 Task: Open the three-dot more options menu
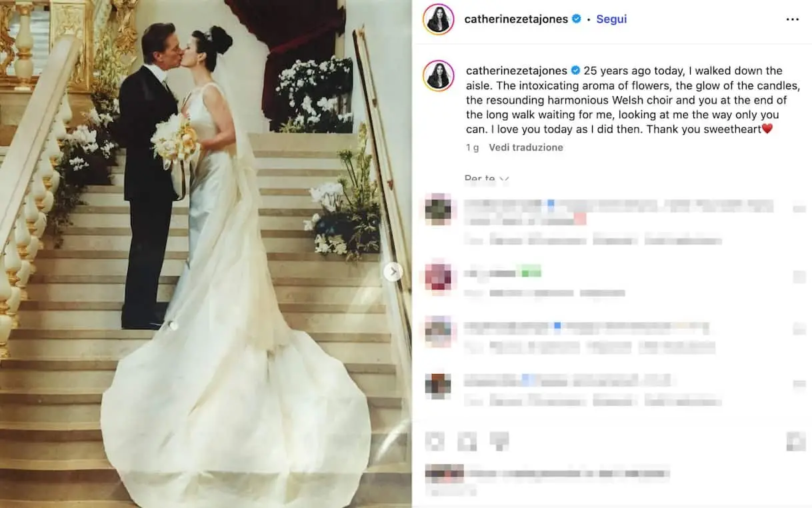coord(792,19)
